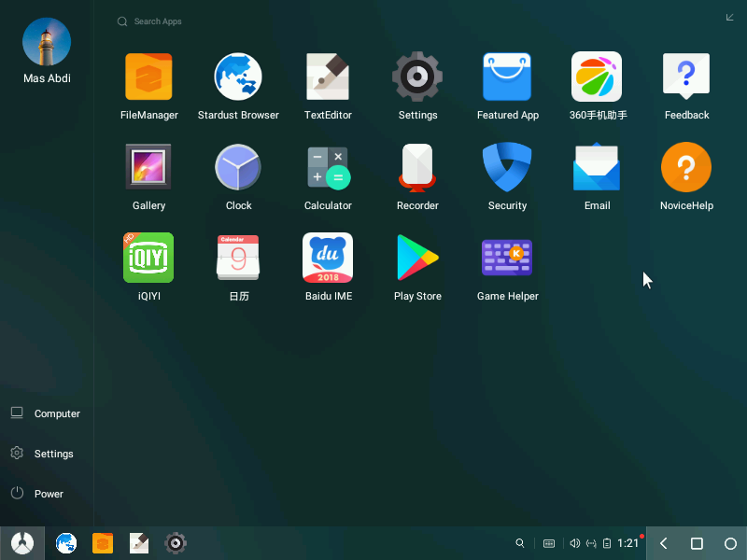Open Computer from the sidebar

tap(46, 413)
